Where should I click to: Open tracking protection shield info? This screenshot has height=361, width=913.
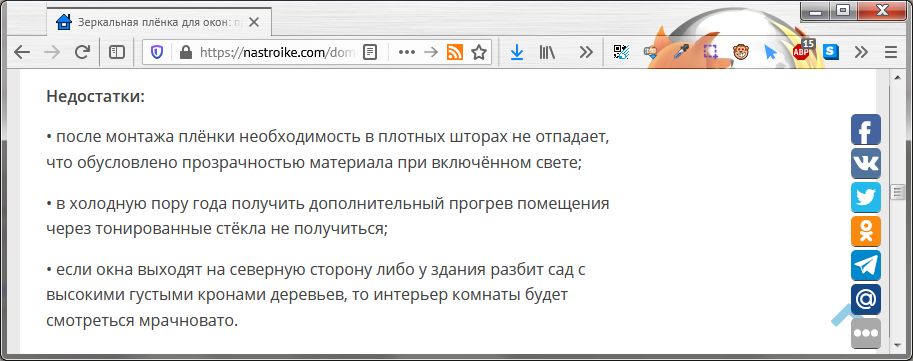coord(157,52)
